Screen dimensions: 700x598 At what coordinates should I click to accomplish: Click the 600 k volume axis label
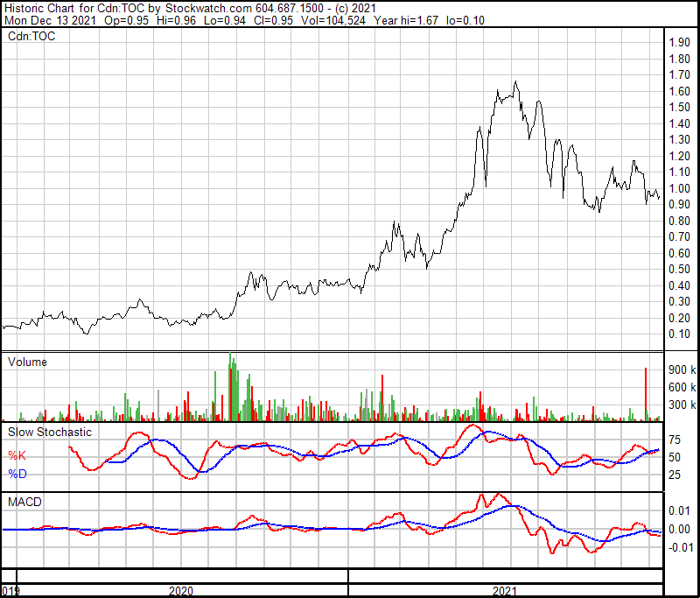pos(682,387)
